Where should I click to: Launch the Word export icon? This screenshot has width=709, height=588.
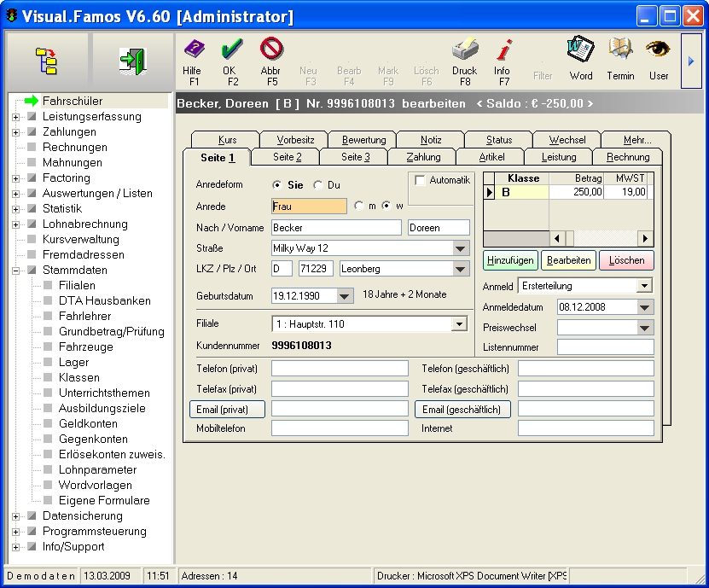tap(581, 50)
